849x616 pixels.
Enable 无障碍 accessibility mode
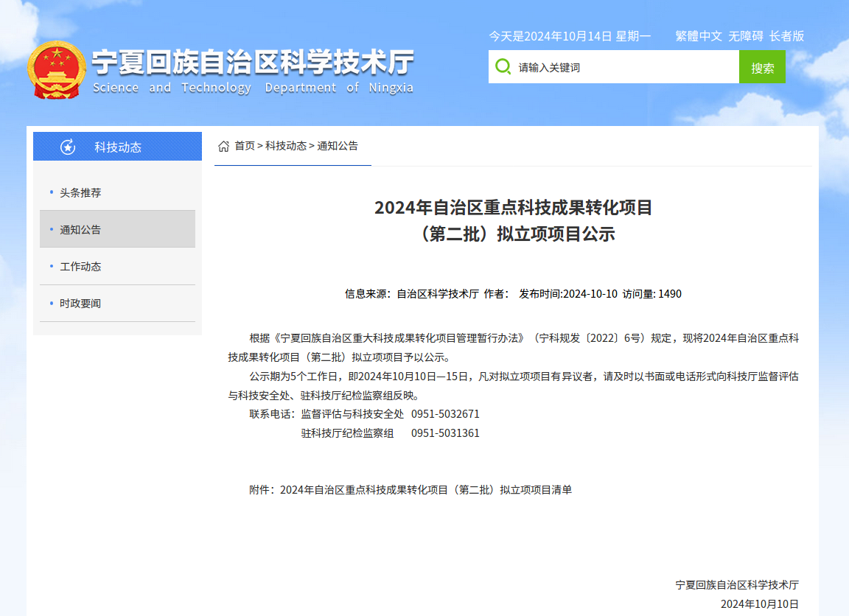746,36
